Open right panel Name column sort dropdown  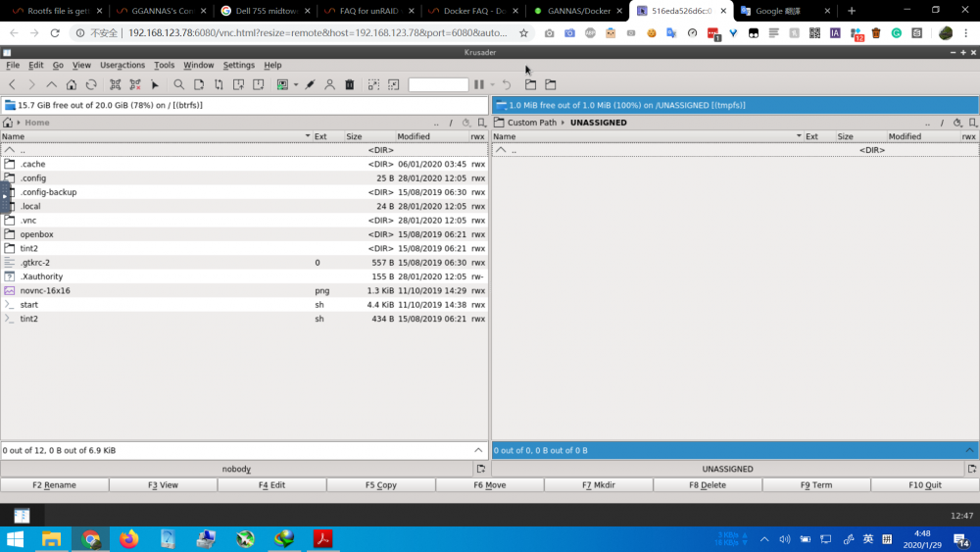[799, 136]
